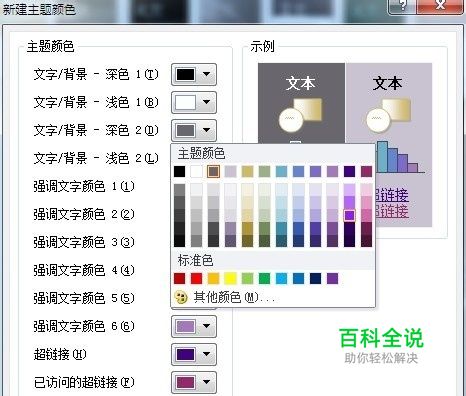Click the pink visited hyperlink sample in preview
Image resolution: width=466 pixels, height=396 pixels.
pos(392,211)
